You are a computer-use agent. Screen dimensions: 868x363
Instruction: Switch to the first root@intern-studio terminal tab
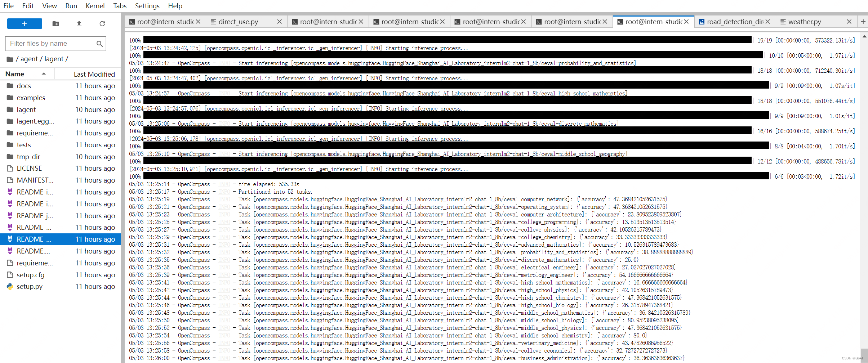(x=166, y=22)
